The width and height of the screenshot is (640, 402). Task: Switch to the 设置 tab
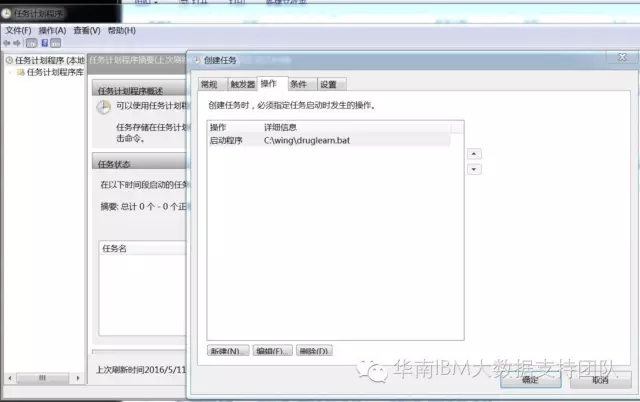tap(332, 84)
